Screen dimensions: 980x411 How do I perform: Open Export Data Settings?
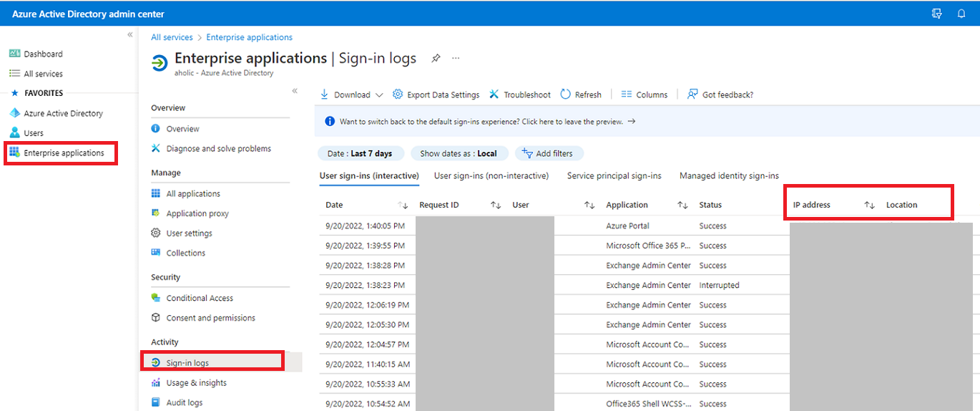436,95
